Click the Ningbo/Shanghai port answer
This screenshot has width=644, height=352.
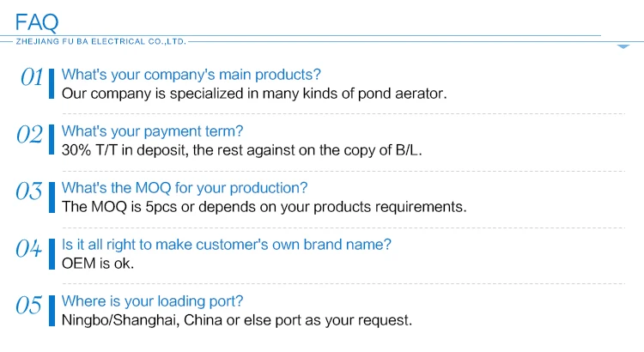[x=238, y=320]
